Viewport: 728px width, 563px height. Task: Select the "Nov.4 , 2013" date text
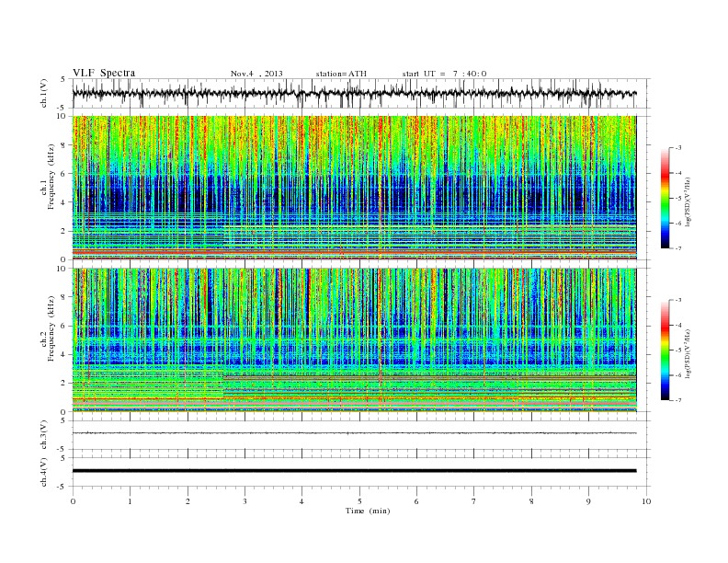coord(256,74)
